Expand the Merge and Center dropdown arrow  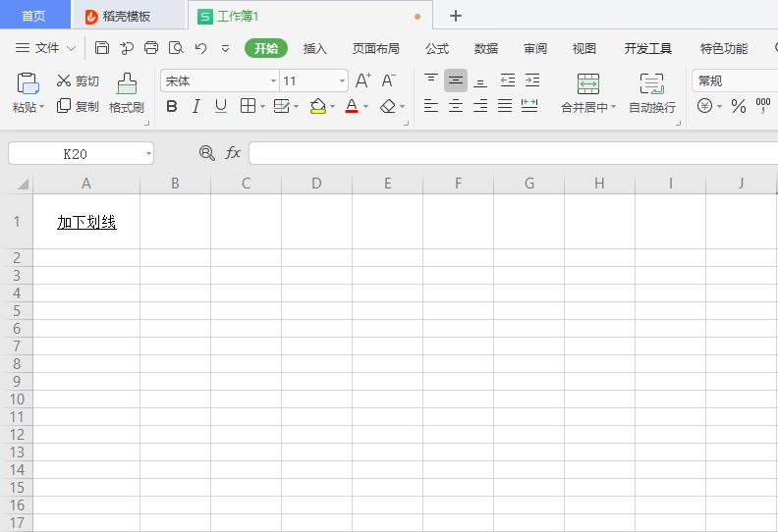(613, 107)
